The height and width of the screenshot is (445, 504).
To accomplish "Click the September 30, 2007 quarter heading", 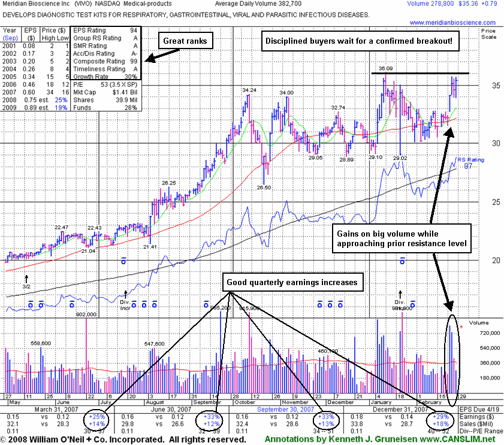I will (285, 409).
